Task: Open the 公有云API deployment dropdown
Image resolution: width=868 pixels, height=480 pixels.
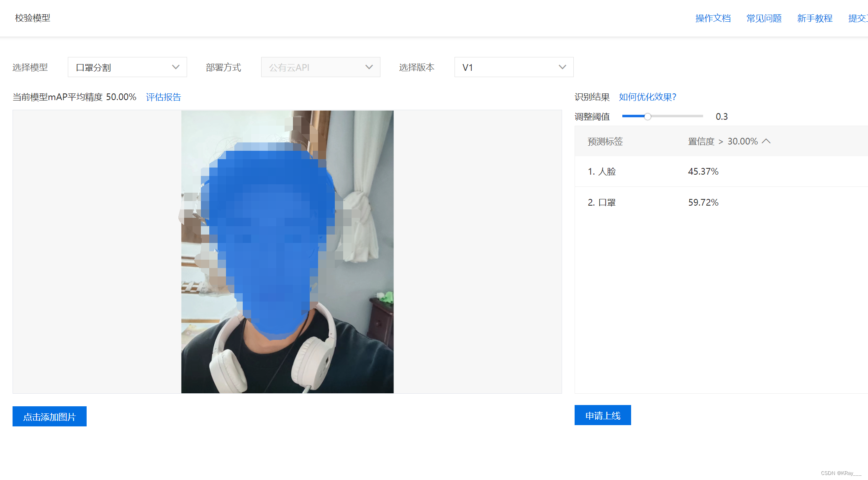Action: click(x=321, y=67)
